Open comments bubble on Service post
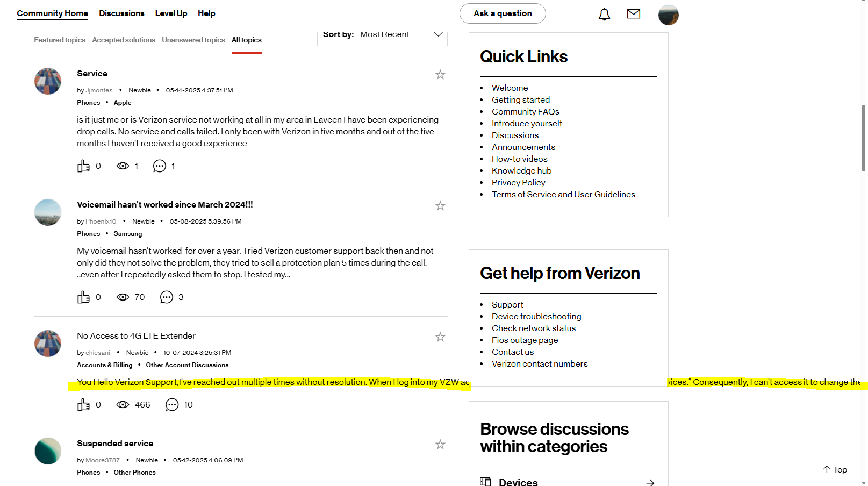The image size is (868, 486). (x=160, y=166)
